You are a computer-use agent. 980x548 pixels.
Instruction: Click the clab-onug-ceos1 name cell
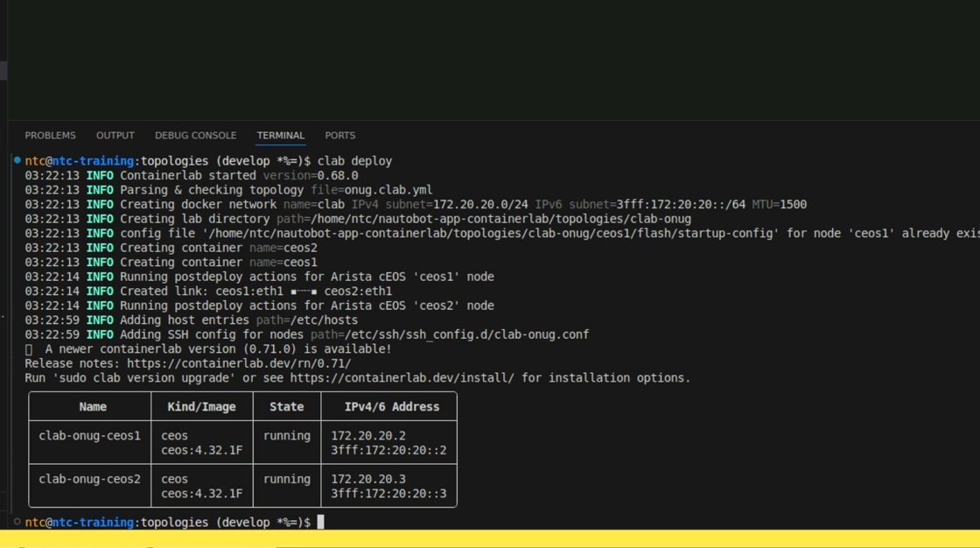tap(90, 435)
